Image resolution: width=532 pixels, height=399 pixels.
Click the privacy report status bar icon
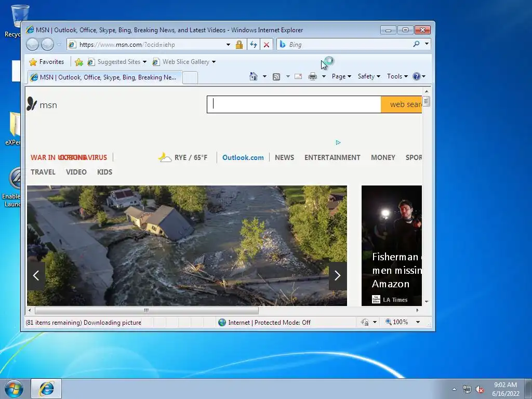[x=365, y=322]
